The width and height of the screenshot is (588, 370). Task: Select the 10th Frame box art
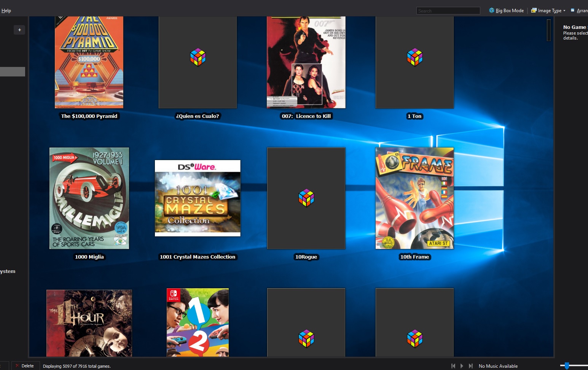[414, 198]
